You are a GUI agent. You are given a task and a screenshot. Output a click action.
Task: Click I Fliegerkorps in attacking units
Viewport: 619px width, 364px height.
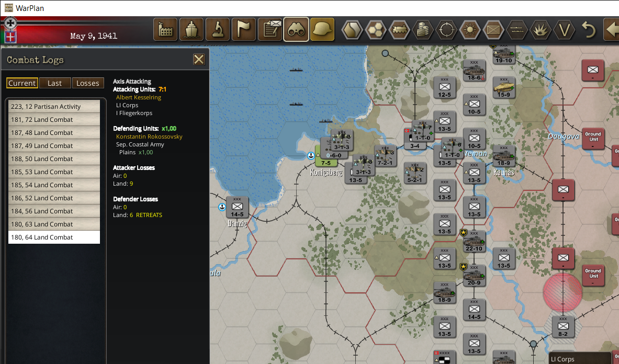click(x=134, y=113)
